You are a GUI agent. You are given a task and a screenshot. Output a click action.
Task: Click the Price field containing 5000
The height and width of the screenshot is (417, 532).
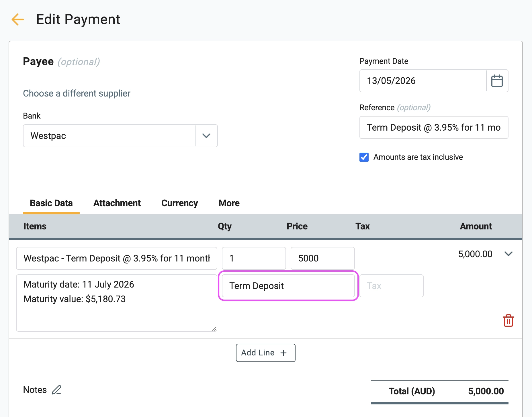(323, 258)
